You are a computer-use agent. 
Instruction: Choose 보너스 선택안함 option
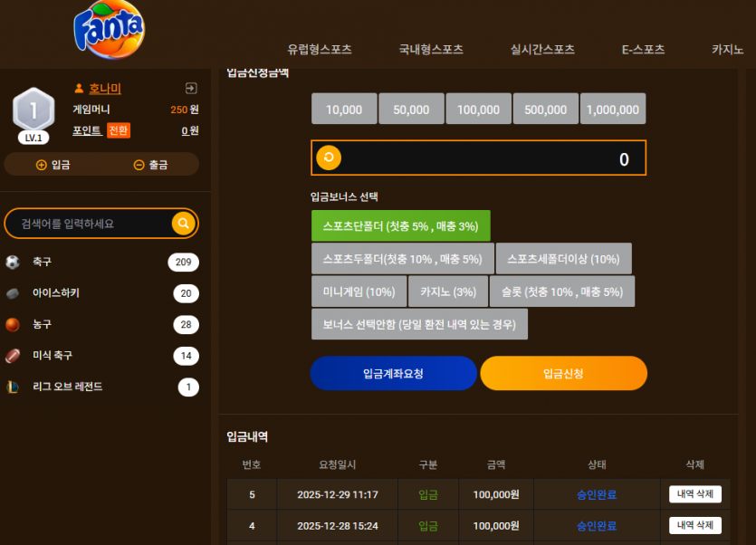(419, 325)
